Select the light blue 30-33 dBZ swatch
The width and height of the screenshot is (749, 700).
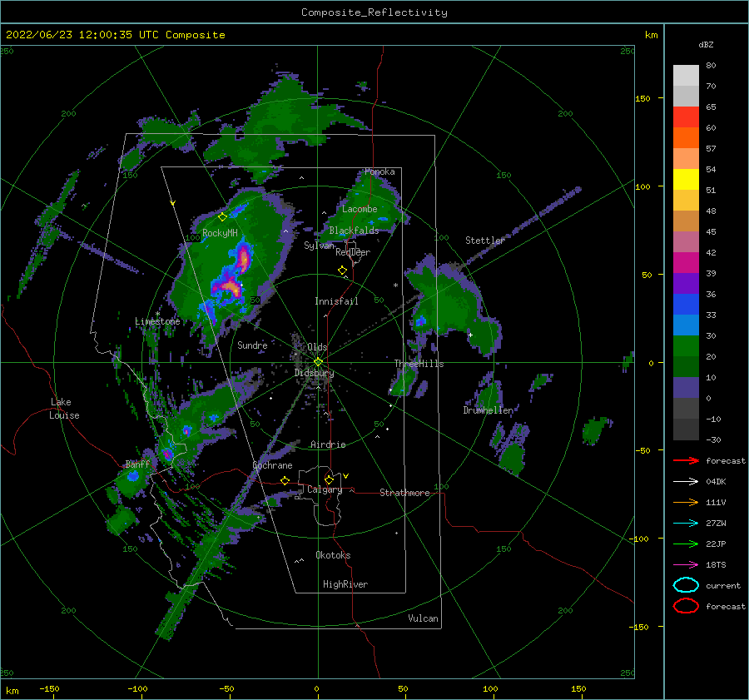[x=686, y=325]
